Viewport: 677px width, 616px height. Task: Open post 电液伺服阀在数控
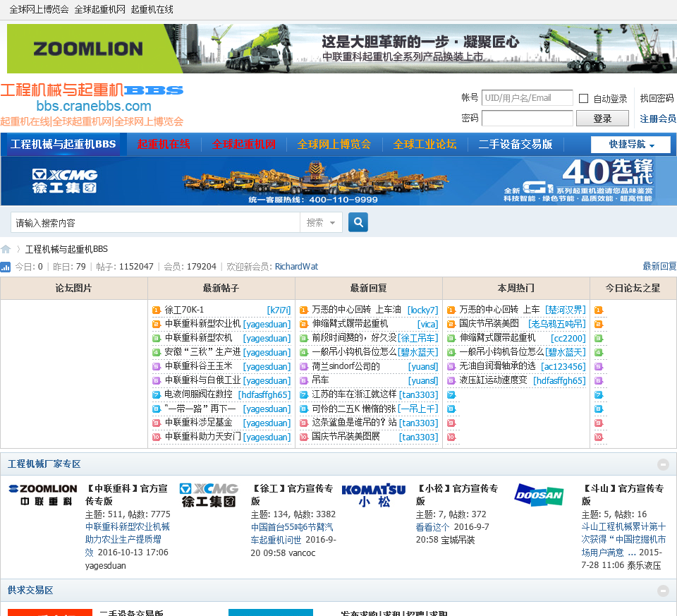(199, 394)
